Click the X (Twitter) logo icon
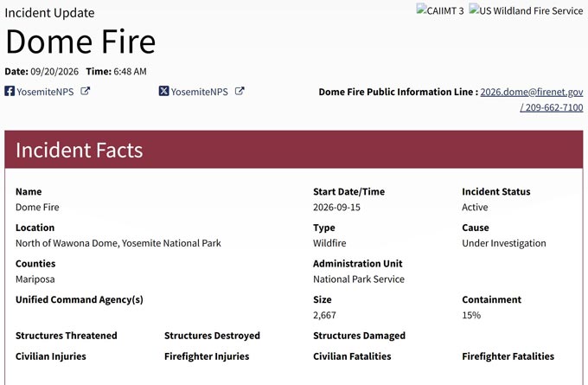This screenshot has height=385, width=588. [163, 91]
